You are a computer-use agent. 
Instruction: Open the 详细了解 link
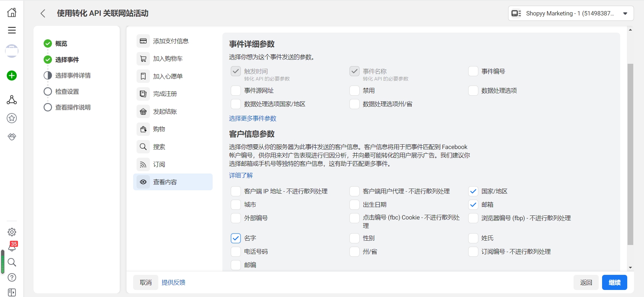[241, 176]
